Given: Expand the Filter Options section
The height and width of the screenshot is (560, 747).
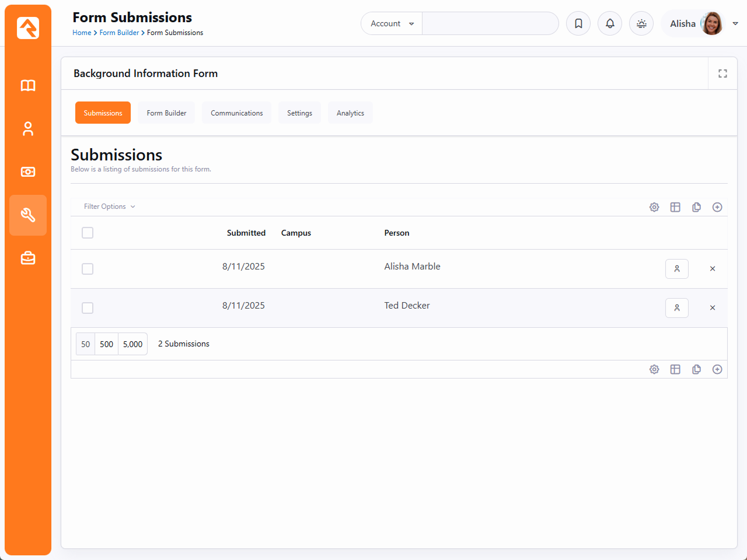Looking at the screenshot, I should (x=109, y=206).
